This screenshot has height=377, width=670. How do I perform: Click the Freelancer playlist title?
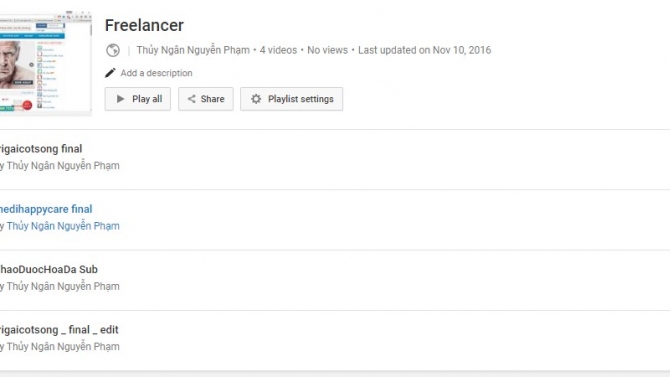[x=144, y=25]
